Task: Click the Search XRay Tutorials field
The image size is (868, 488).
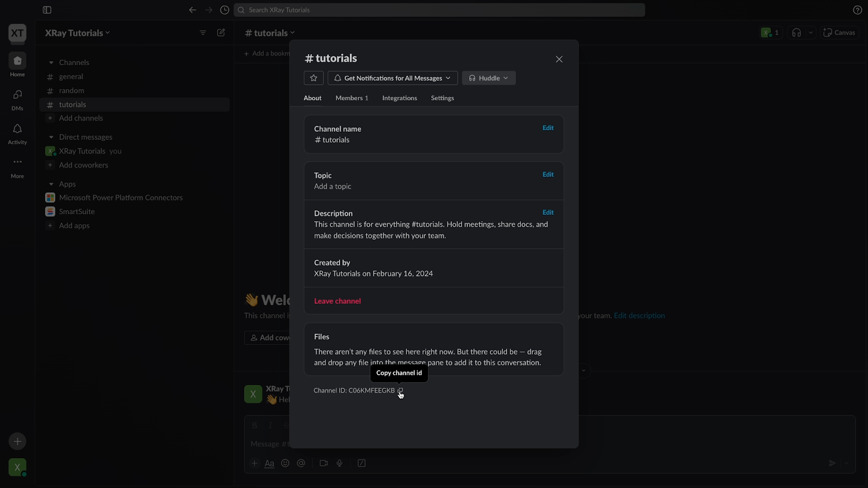Action: click(x=439, y=10)
